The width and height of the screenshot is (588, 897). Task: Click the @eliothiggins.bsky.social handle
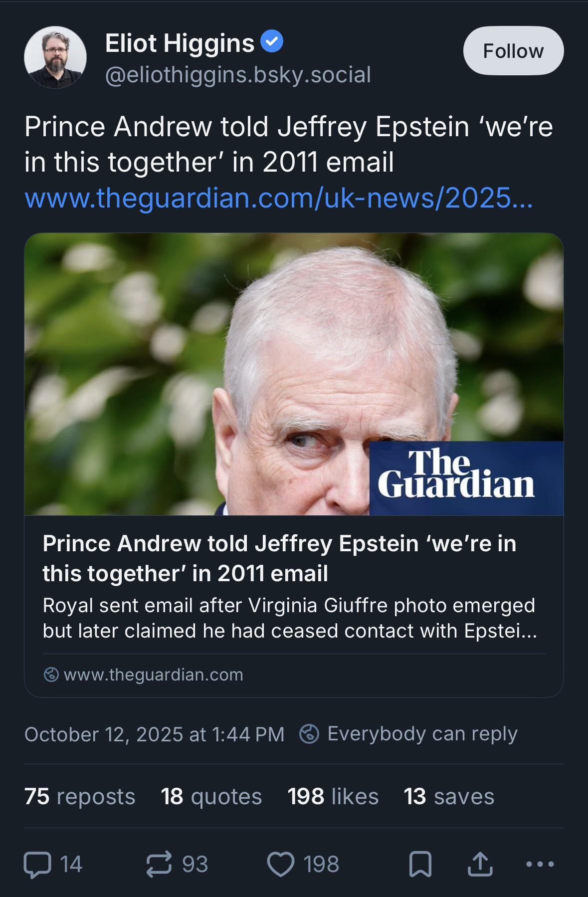238,75
